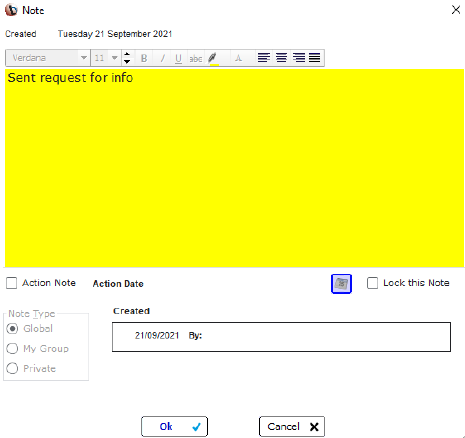Viewport: 465px width, 438px height.
Task: Click the 'Sent request for info' text
Action: pos(70,78)
